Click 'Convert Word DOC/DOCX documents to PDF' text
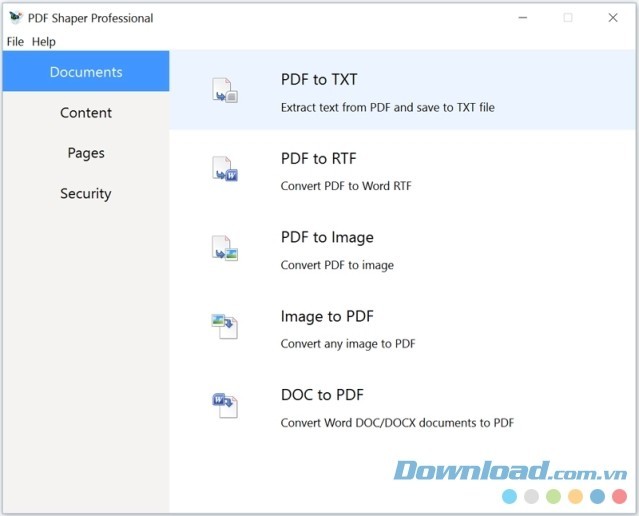Viewport: 639px width, 516px height. [x=397, y=423]
